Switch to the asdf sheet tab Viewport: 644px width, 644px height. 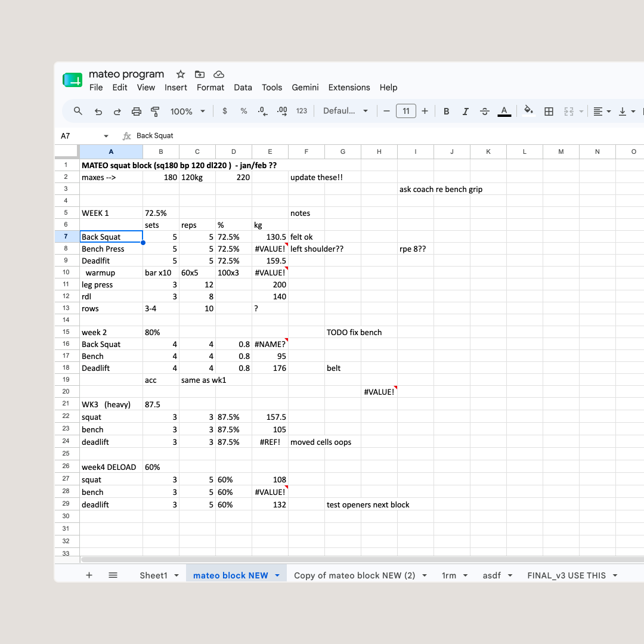[491, 575]
